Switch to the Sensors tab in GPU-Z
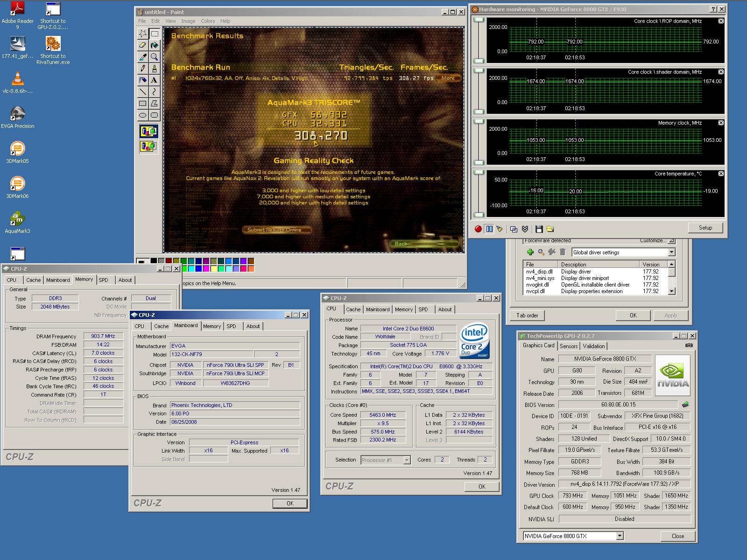Image resolution: width=747 pixels, height=560 pixels. click(x=569, y=346)
